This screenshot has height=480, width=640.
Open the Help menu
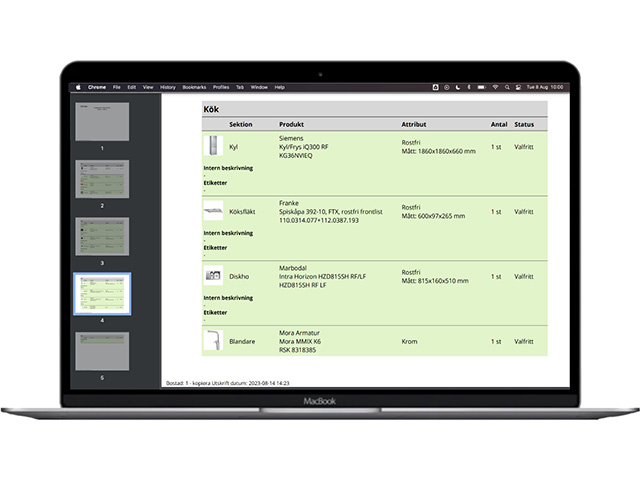(280, 87)
